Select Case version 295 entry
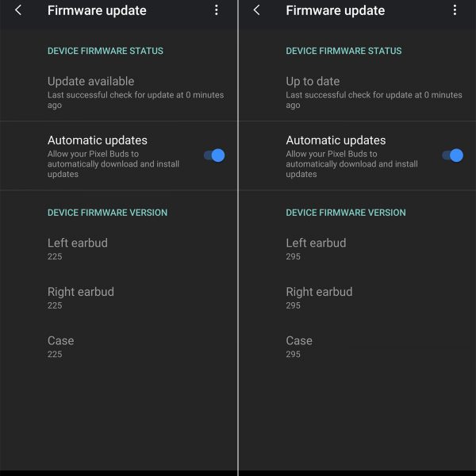The image size is (476, 476). (357, 347)
